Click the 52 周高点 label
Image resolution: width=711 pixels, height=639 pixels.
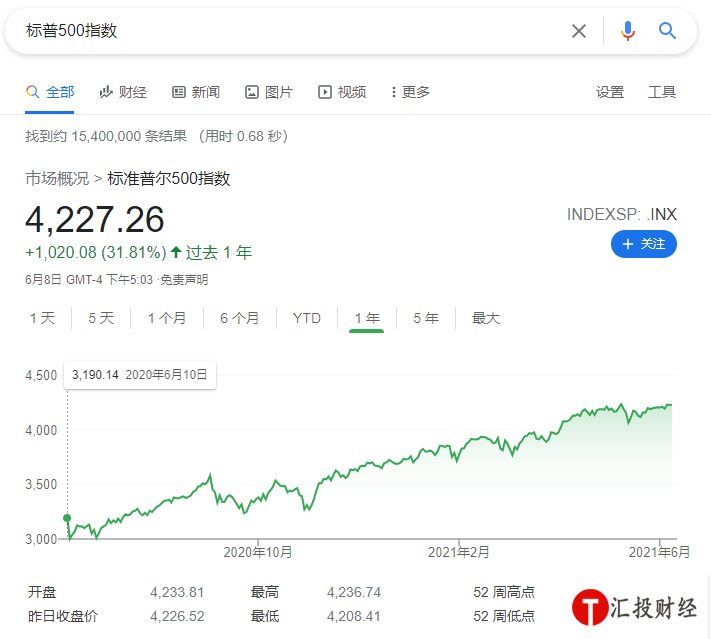click(x=504, y=592)
